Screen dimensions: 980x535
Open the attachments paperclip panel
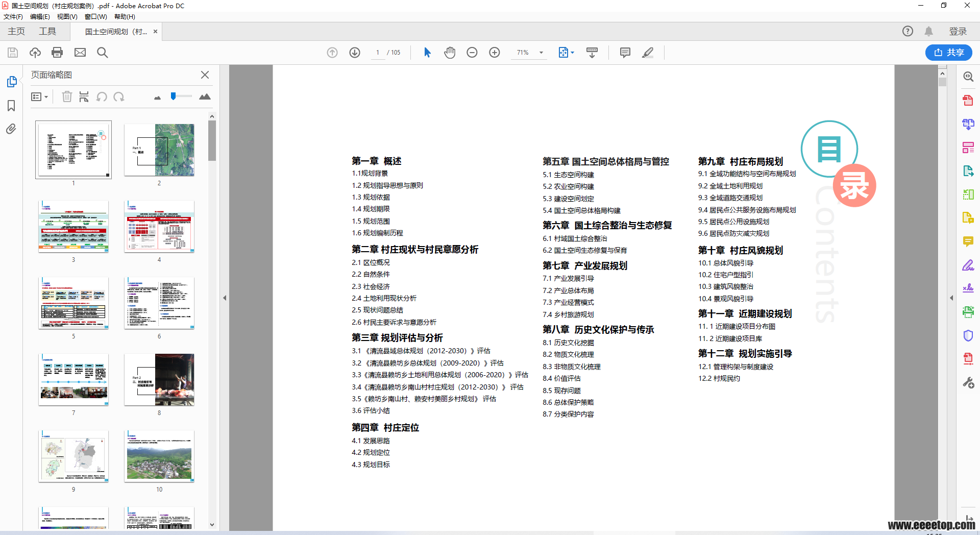click(x=11, y=129)
